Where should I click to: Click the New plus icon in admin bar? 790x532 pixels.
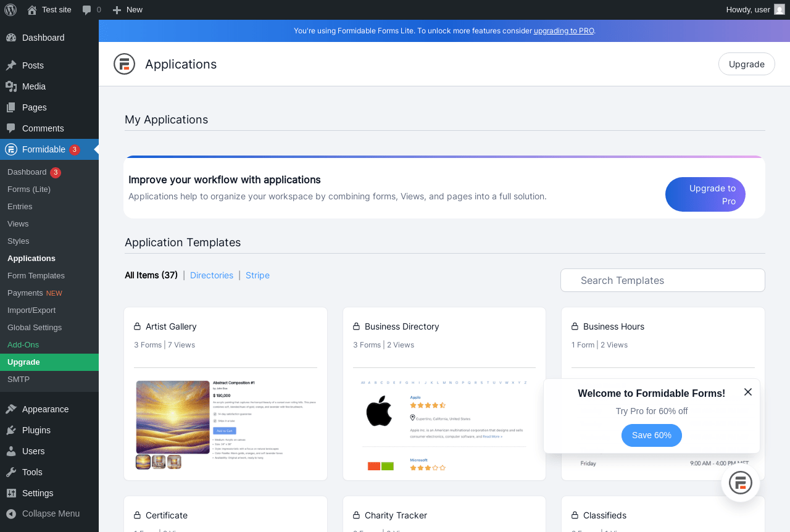point(117,10)
